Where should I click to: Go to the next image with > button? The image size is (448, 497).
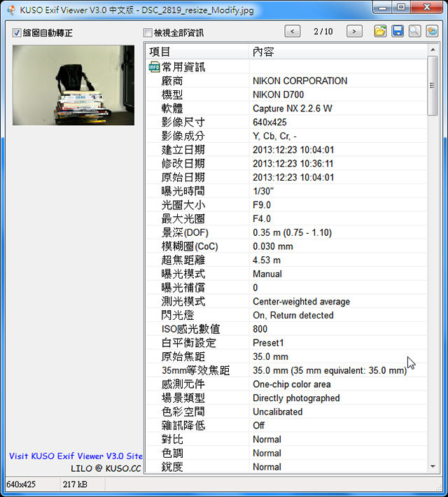354,31
